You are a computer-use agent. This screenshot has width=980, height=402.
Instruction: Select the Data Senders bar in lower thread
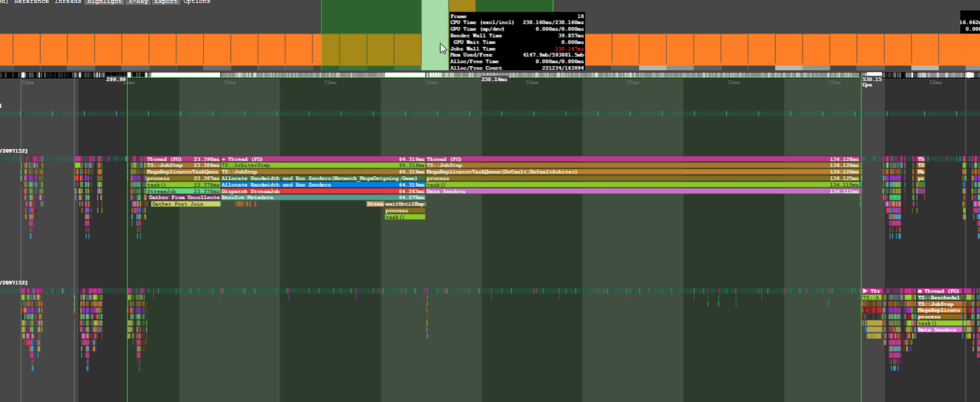(940, 330)
